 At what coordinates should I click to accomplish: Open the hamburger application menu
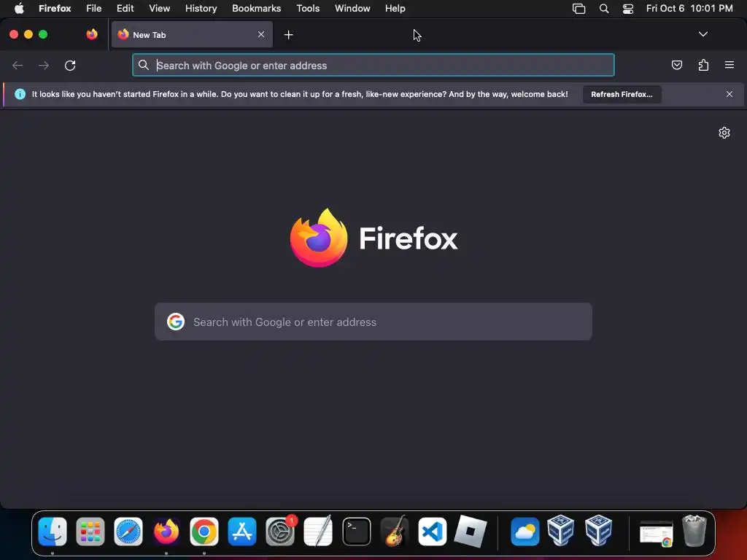[x=729, y=65]
